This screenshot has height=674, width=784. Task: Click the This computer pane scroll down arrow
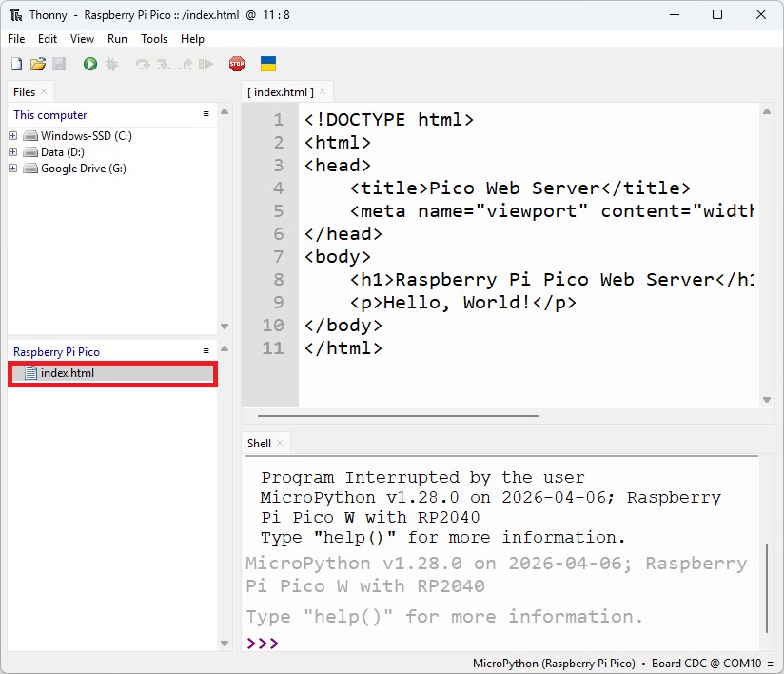225,327
